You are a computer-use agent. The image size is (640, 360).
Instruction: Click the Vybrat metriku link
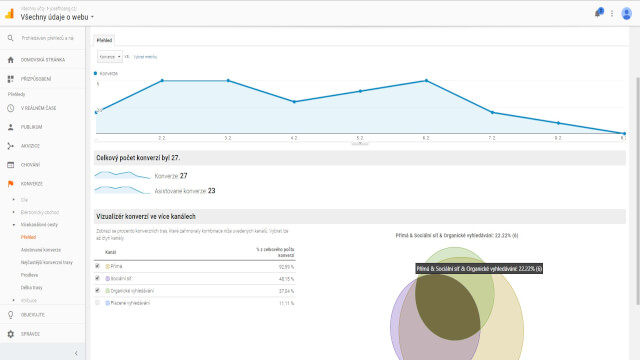pos(145,57)
